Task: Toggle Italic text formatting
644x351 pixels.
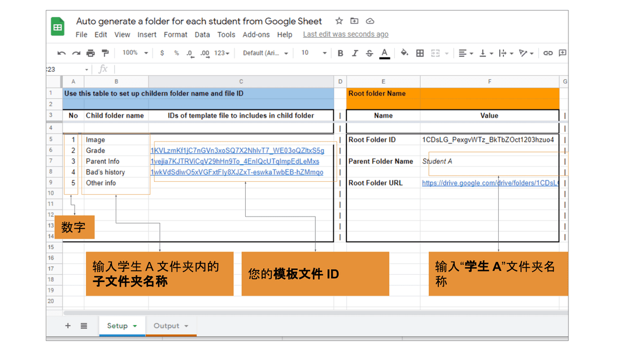Action: tap(355, 53)
